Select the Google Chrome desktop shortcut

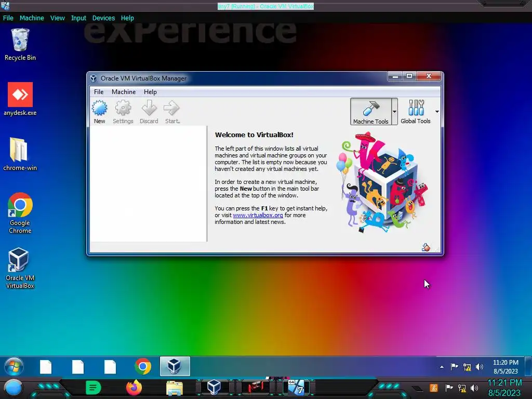coord(20,213)
